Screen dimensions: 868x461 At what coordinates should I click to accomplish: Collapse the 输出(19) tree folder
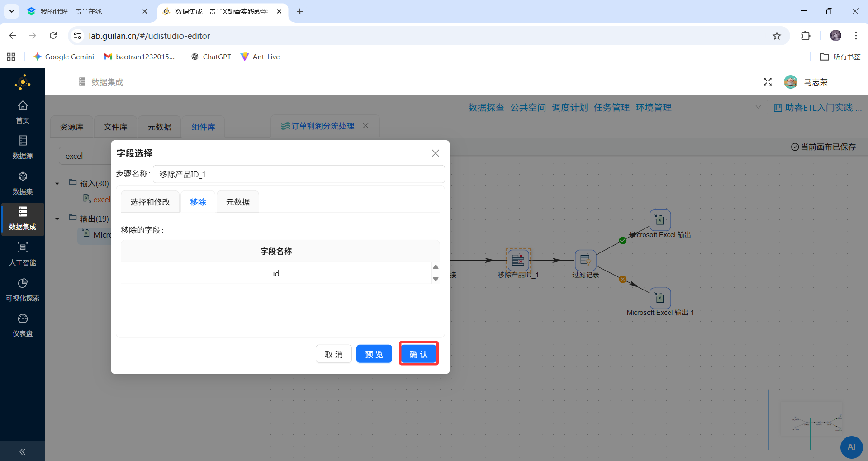pos(57,218)
